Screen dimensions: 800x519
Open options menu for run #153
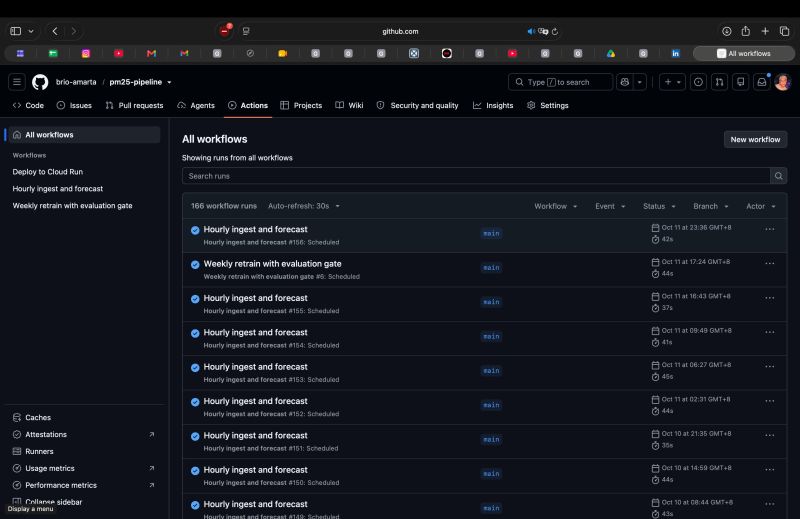769,366
